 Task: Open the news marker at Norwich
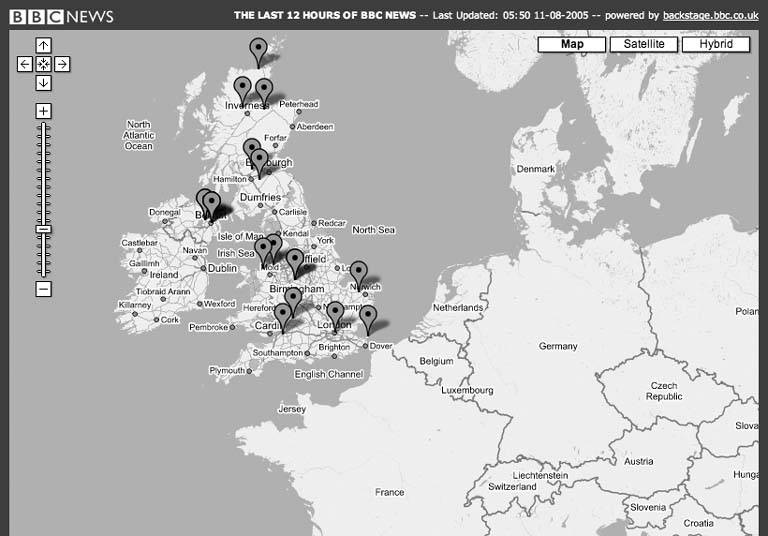(358, 272)
